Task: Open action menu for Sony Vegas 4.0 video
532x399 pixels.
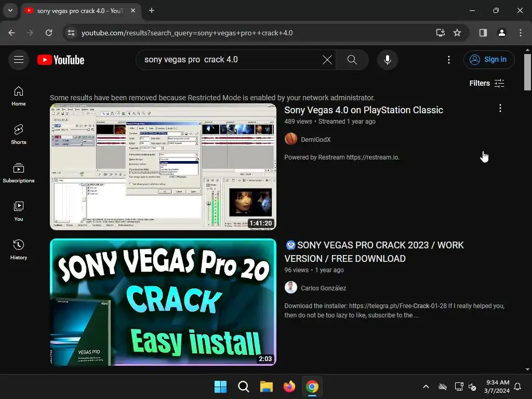Action: click(500, 108)
